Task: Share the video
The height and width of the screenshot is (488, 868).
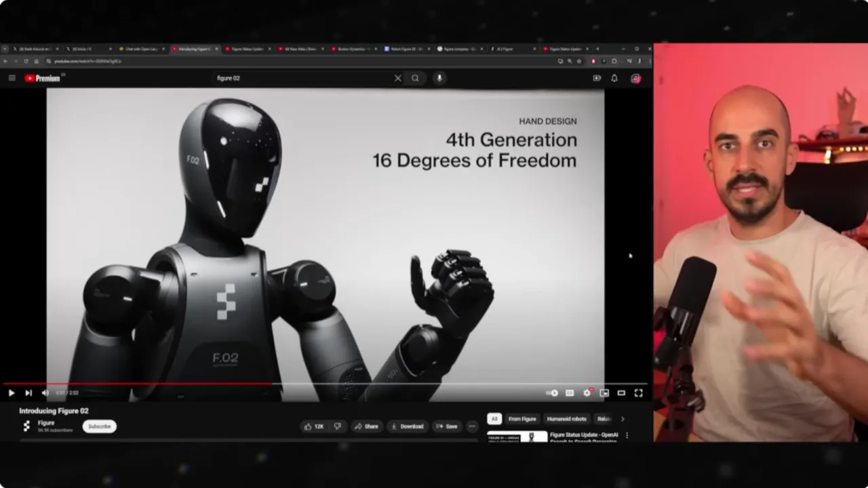Action: tap(367, 426)
